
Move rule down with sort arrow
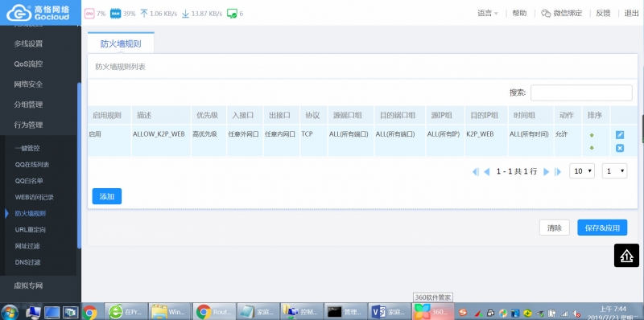coord(592,148)
